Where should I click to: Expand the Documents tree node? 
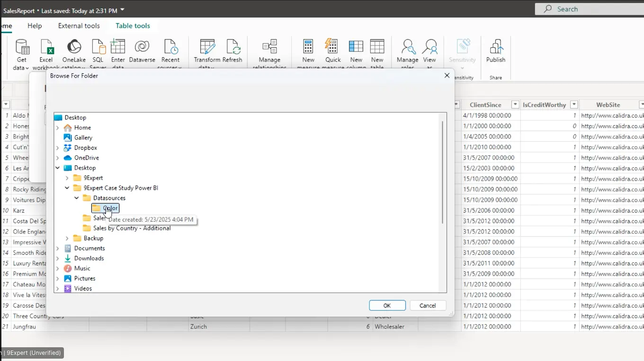tap(58, 248)
